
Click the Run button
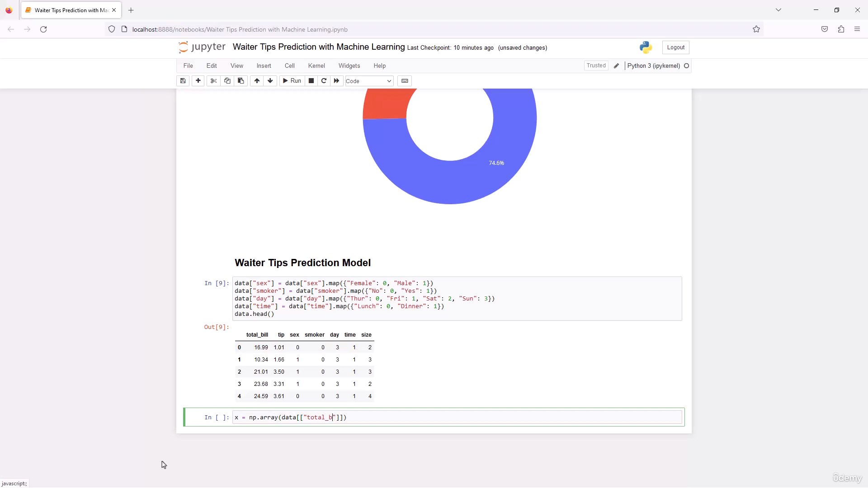point(292,81)
